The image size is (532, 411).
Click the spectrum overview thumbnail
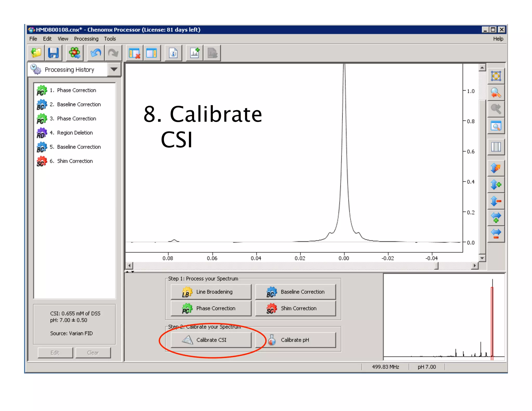pyautogui.click(x=444, y=317)
